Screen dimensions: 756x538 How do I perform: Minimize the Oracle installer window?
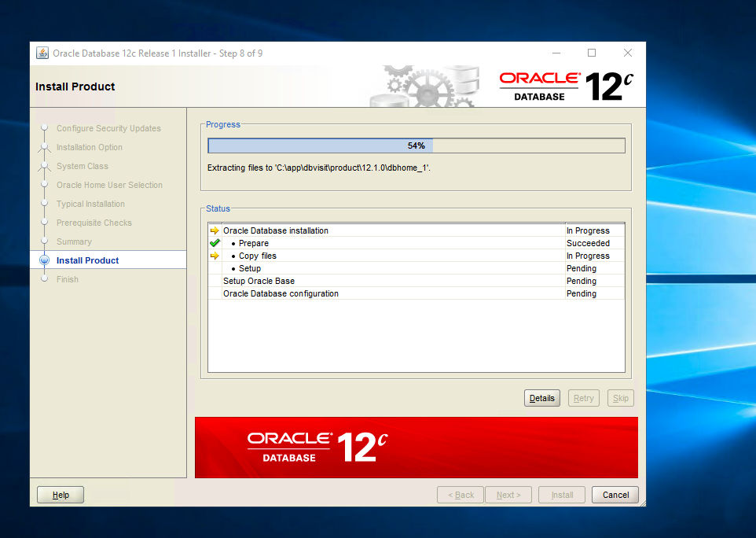[x=556, y=53]
